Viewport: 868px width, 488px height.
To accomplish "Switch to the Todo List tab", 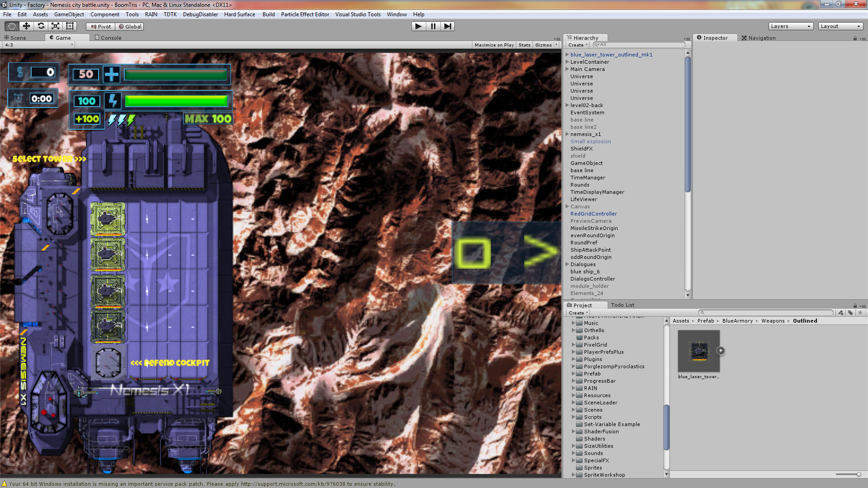I will click(623, 305).
